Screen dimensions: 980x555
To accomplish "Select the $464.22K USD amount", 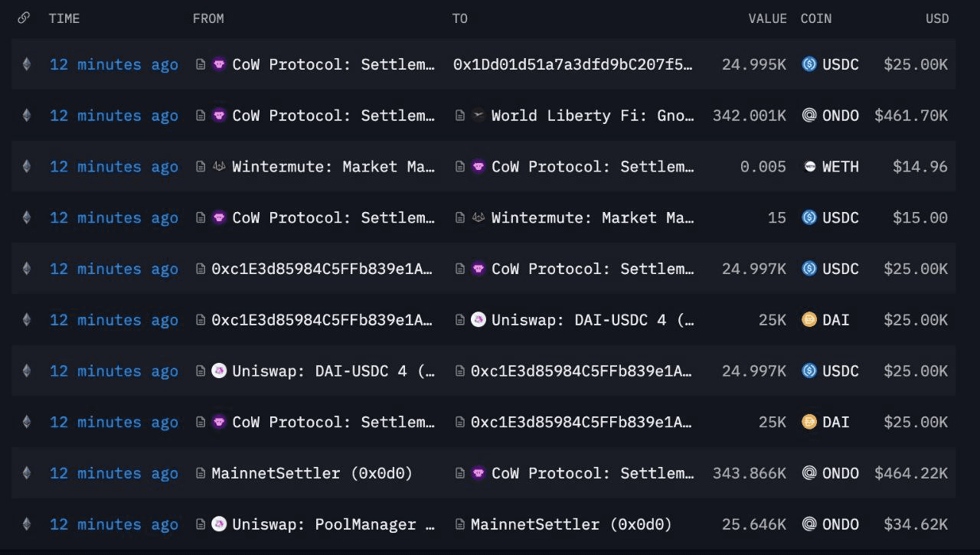I will click(x=911, y=473).
